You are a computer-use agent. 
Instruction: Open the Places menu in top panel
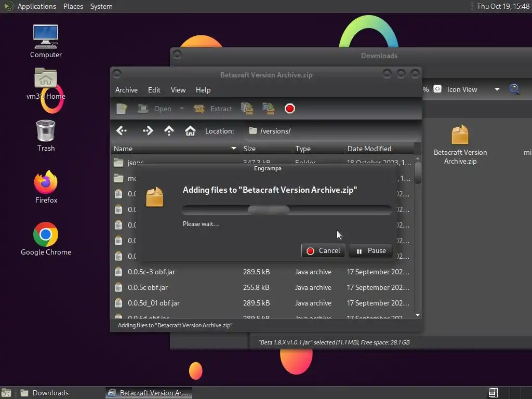73,6
